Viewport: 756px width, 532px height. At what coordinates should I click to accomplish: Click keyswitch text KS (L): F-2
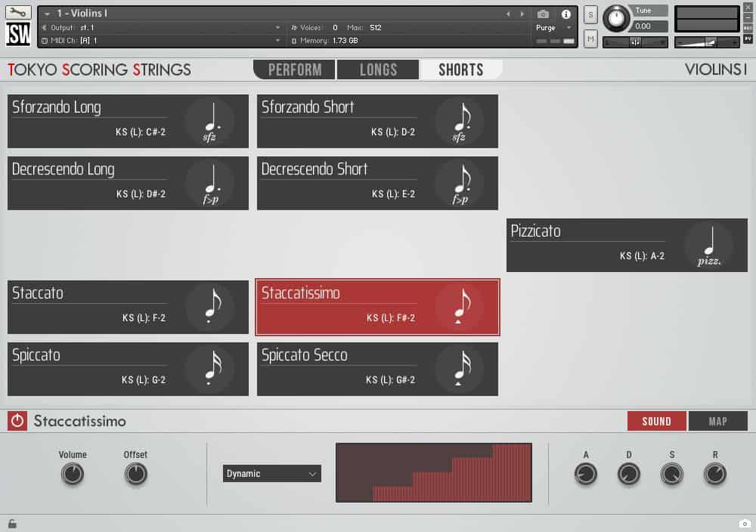point(144,318)
